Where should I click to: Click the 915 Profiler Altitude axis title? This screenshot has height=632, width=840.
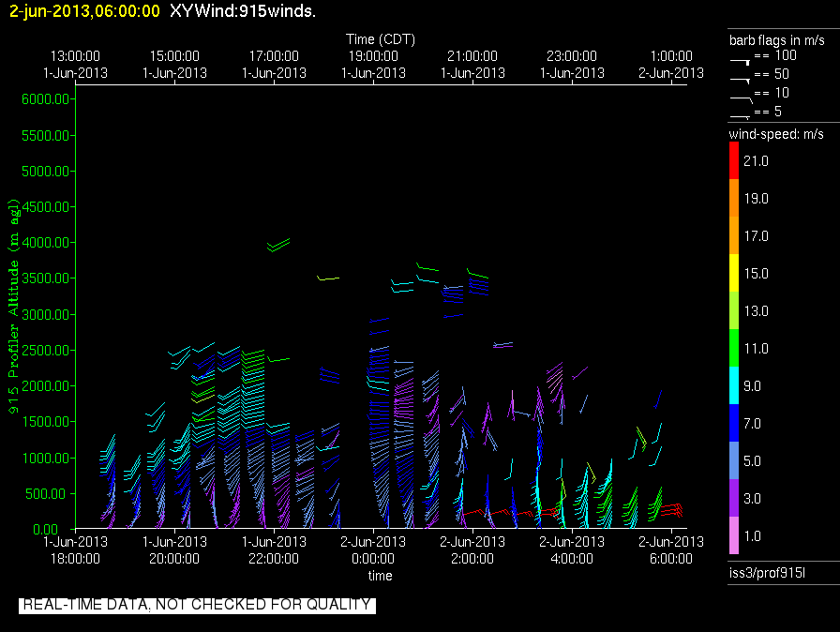(13, 307)
